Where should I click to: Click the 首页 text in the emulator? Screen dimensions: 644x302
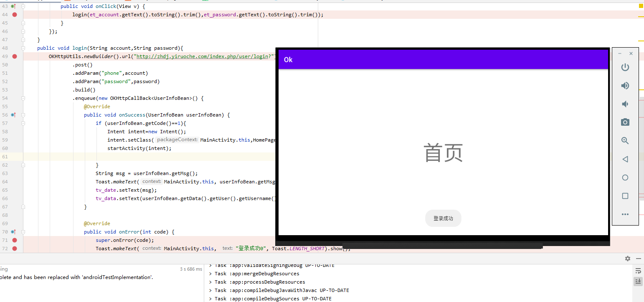[x=443, y=152]
